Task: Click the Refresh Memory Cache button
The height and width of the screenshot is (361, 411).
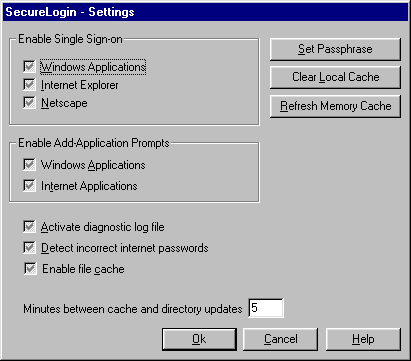Action: (335, 106)
